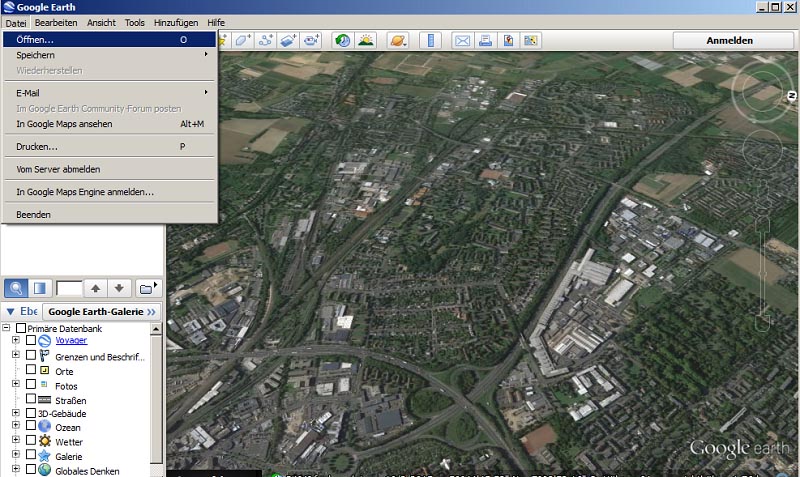
Task: Click the add image overlay icon
Action: [x=288, y=41]
